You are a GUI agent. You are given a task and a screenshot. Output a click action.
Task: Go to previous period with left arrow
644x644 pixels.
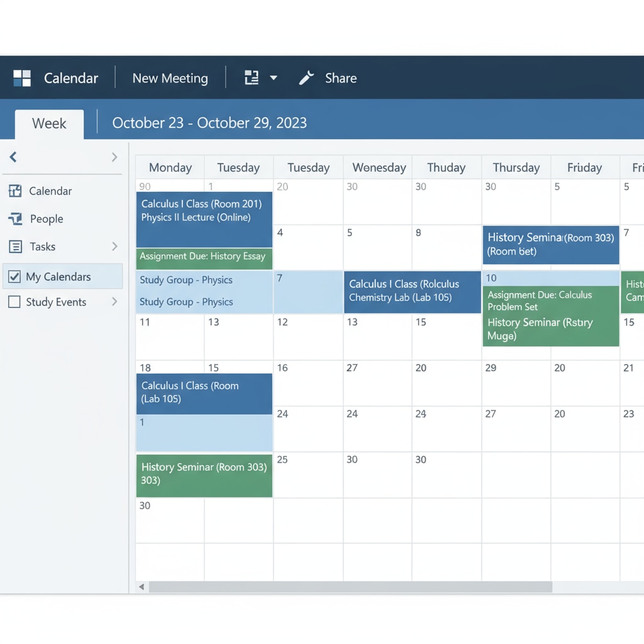(x=13, y=157)
